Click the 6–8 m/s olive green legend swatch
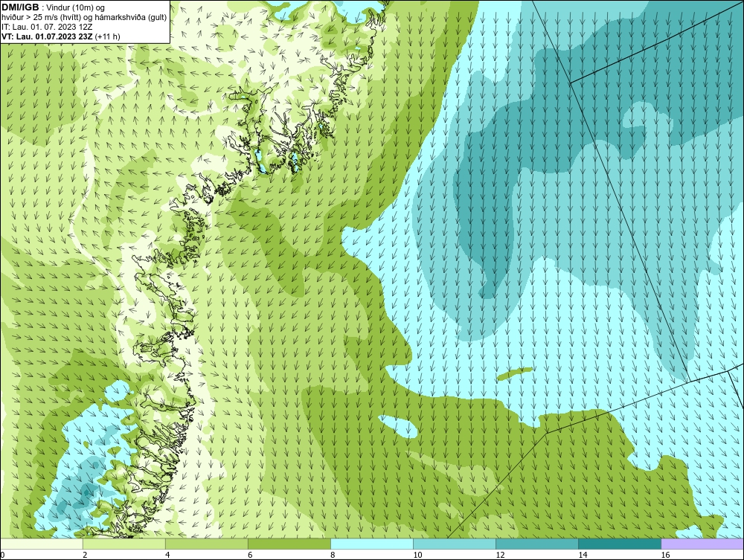 pos(289,544)
